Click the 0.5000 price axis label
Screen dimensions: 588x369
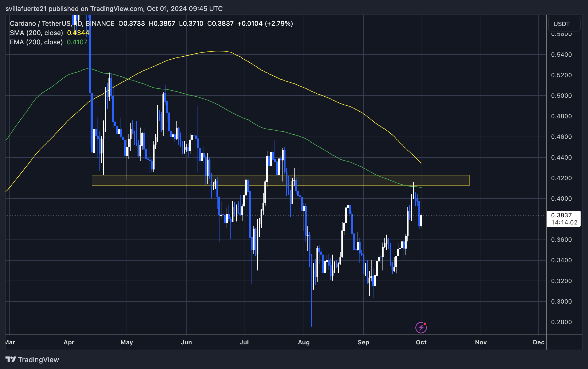pyautogui.click(x=561, y=96)
